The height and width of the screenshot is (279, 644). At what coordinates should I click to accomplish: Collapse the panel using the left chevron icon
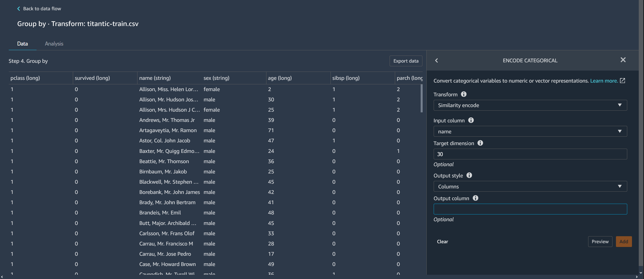tap(436, 61)
